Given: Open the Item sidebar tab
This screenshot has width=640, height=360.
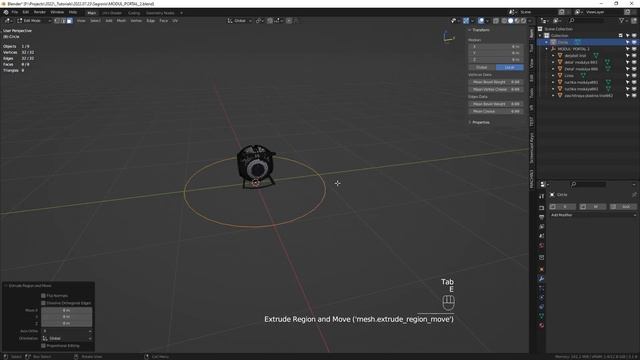Looking at the screenshot, I should (531, 33).
